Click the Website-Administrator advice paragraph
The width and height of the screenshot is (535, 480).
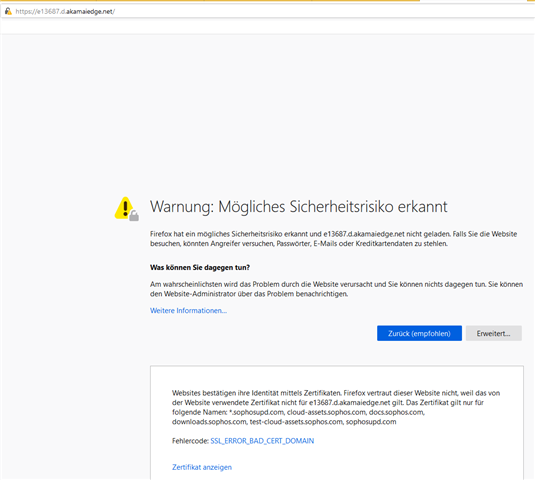coord(336,289)
